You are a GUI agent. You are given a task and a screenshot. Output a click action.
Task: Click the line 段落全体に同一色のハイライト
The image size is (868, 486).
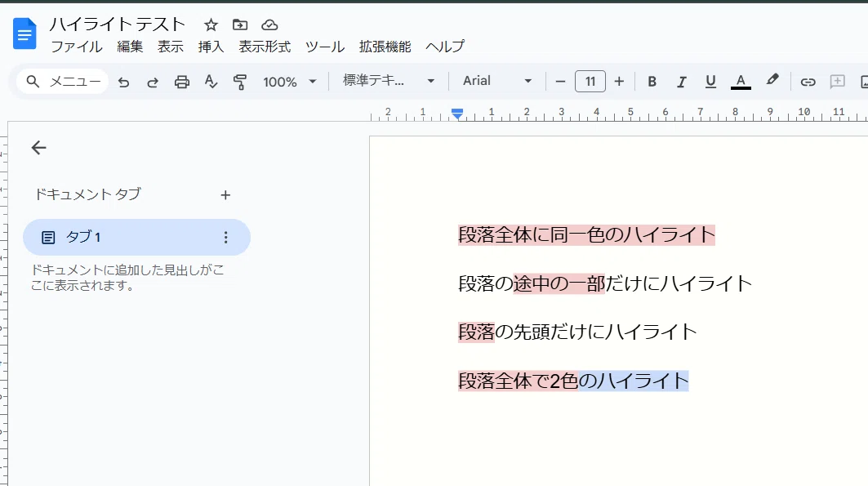(587, 234)
